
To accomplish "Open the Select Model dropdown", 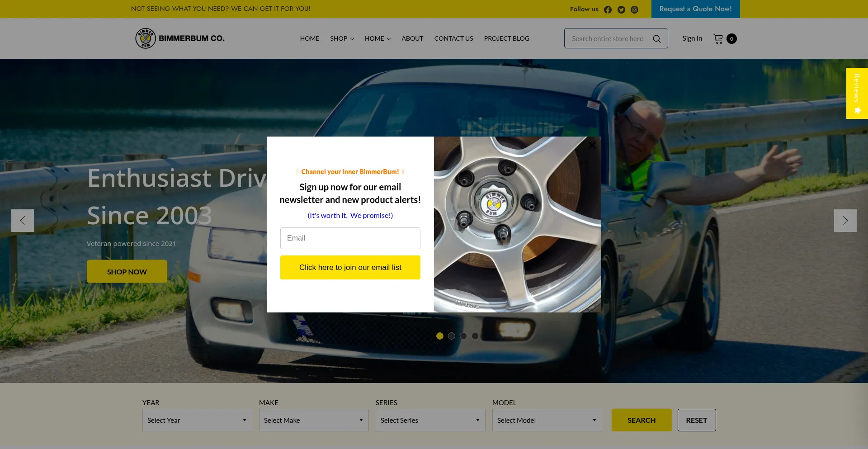I will 547,420.
